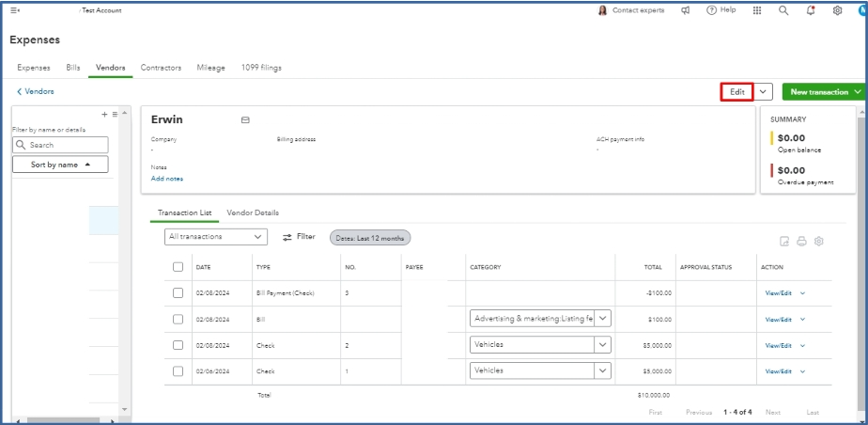
Task: Click the email icon beside Erwin
Action: point(245,120)
